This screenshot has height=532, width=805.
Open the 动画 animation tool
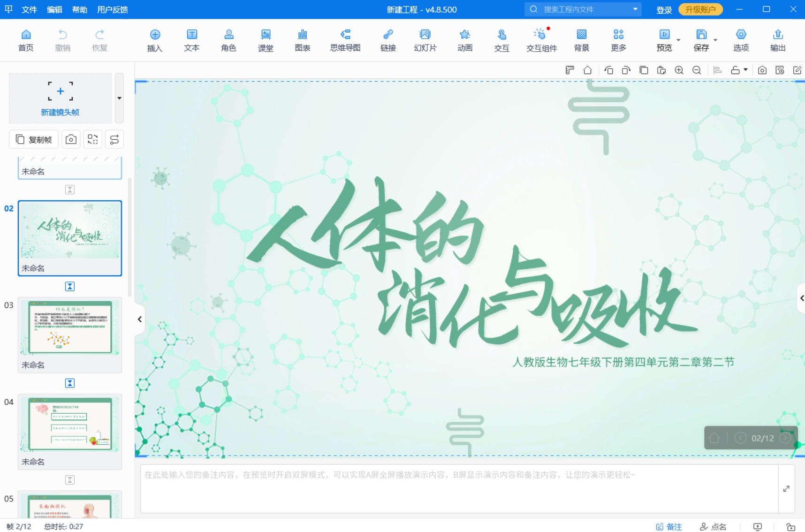(465, 40)
